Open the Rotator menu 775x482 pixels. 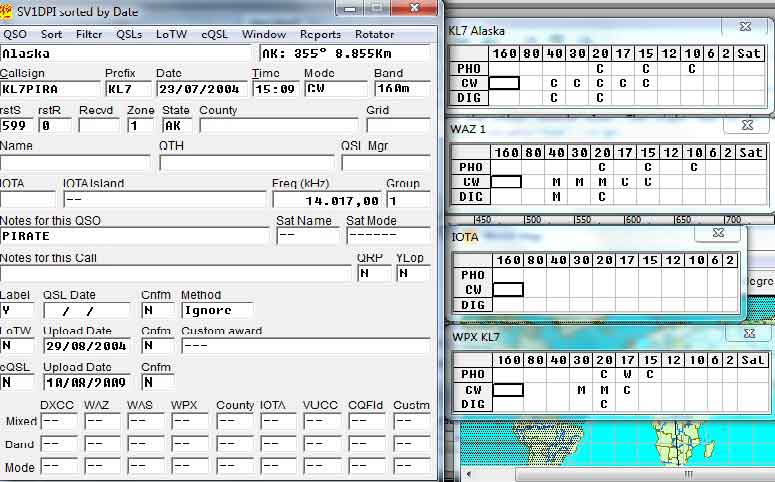(x=374, y=34)
